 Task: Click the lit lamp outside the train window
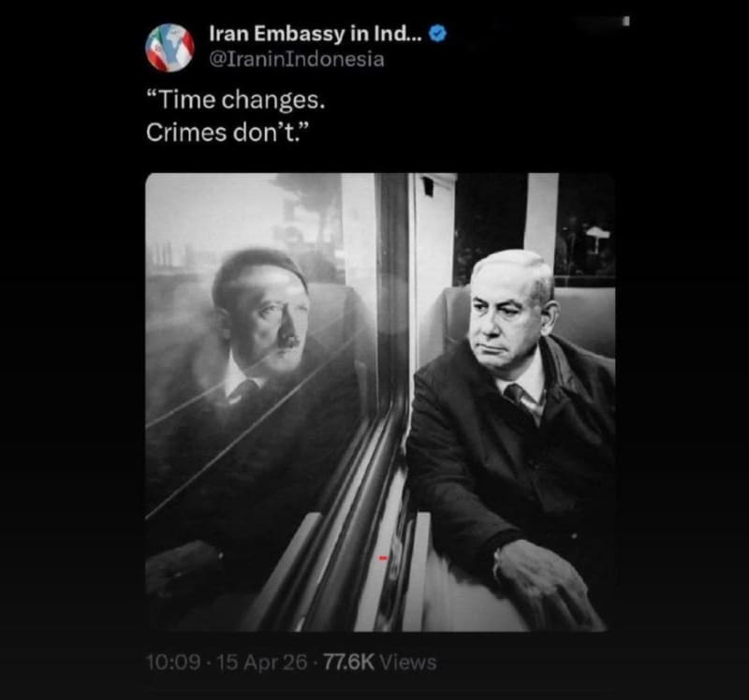(x=597, y=235)
